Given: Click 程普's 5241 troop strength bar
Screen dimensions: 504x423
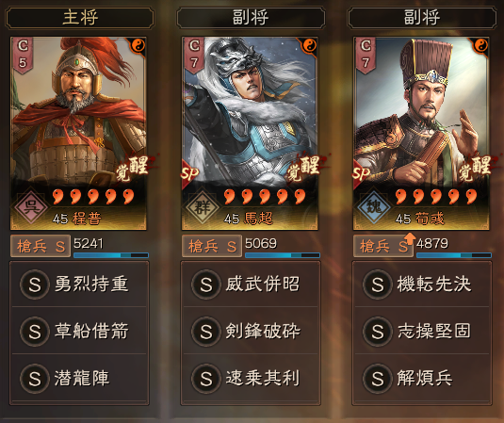Looking at the screenshot, I should point(111,255).
